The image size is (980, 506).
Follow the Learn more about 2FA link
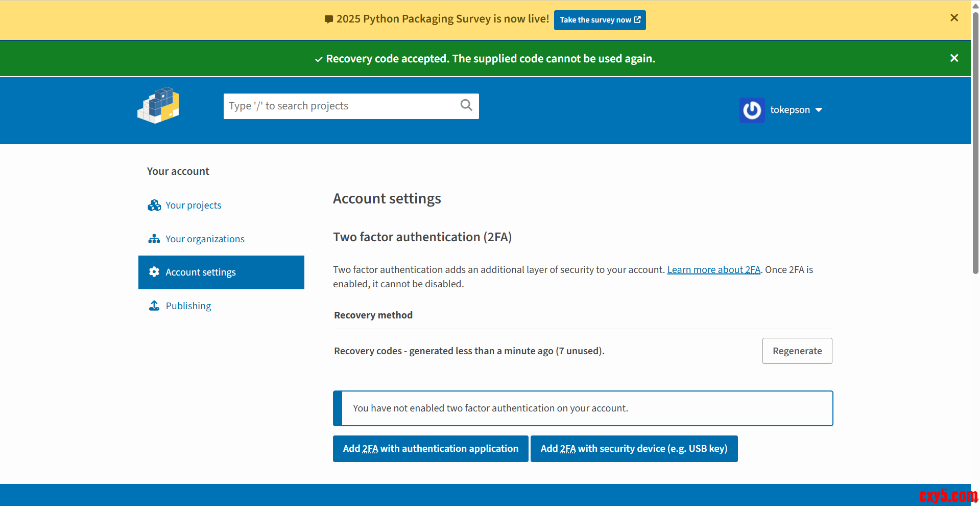[x=713, y=270]
